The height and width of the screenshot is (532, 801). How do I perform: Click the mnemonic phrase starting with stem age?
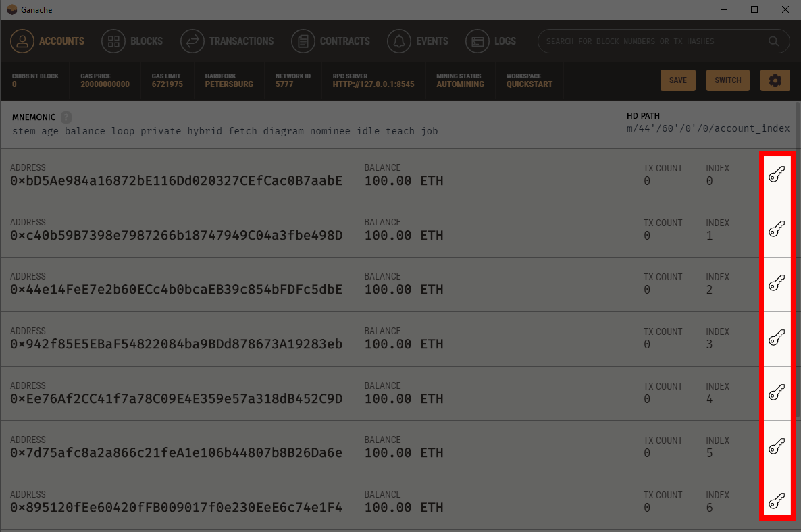point(225,131)
